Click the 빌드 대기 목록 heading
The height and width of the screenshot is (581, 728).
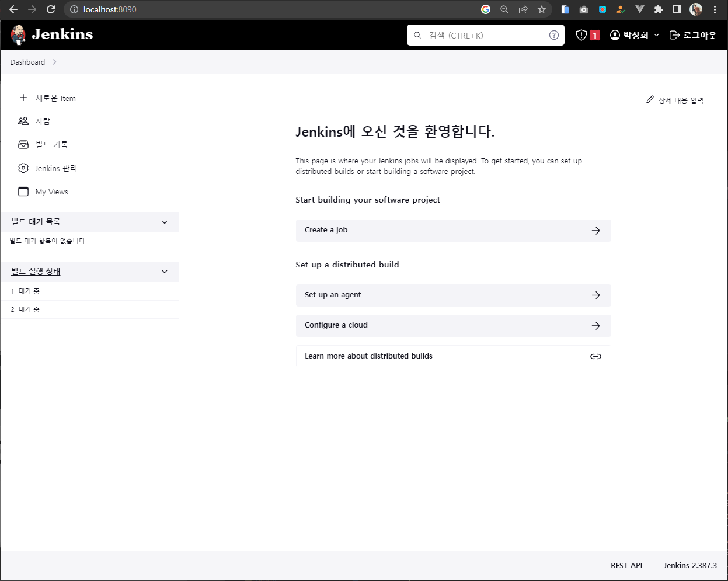point(36,222)
